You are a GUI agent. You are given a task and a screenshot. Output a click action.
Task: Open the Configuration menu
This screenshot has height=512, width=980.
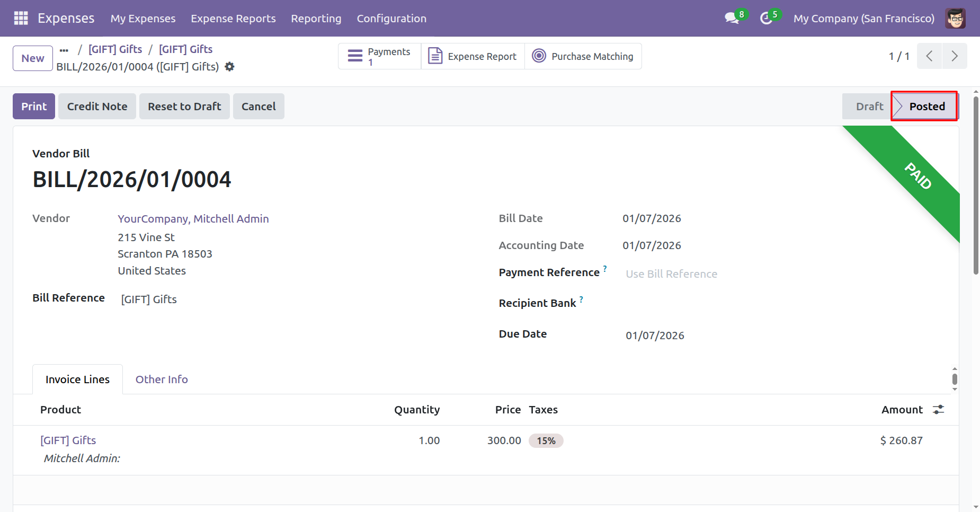coord(391,19)
